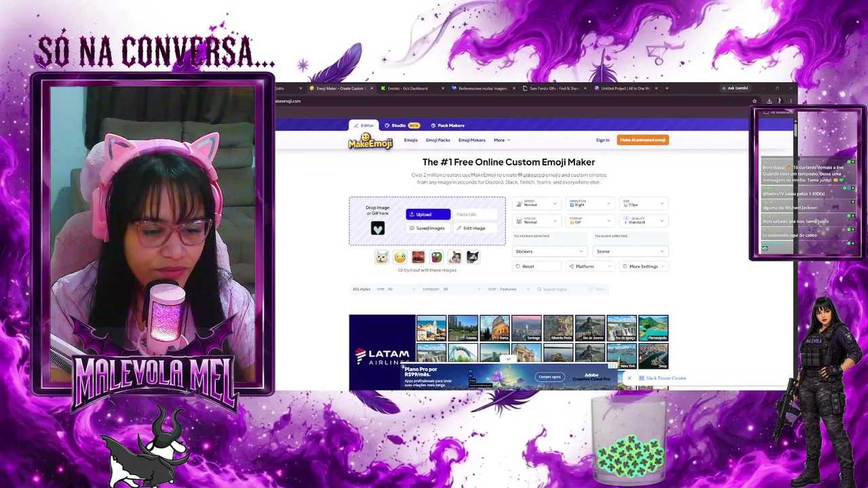Open the Emojis menu link

pos(411,140)
